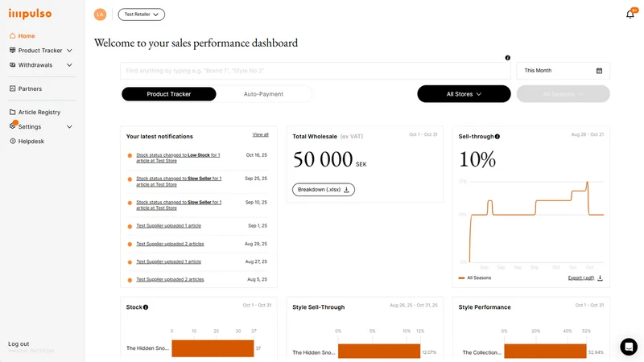The width and height of the screenshot is (644, 362).
Task: Open the All Seasons dropdown
Action: click(x=563, y=94)
